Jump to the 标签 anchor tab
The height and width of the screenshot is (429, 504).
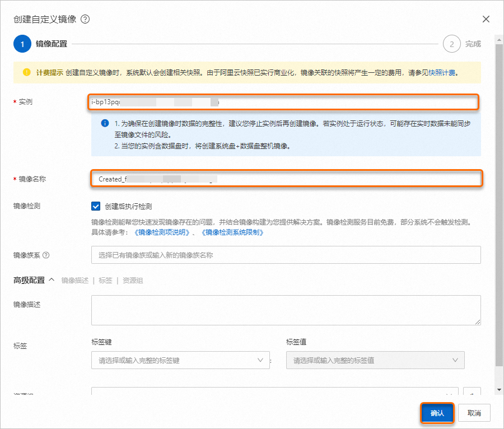coord(105,281)
